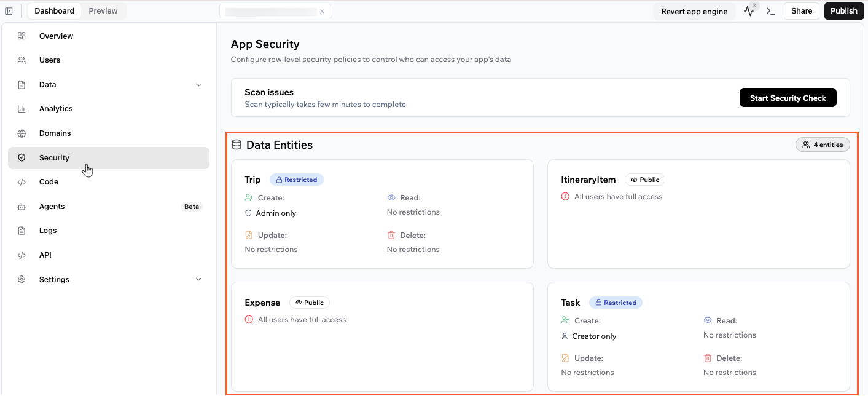Collapse the sidebar panel icon

point(9,11)
